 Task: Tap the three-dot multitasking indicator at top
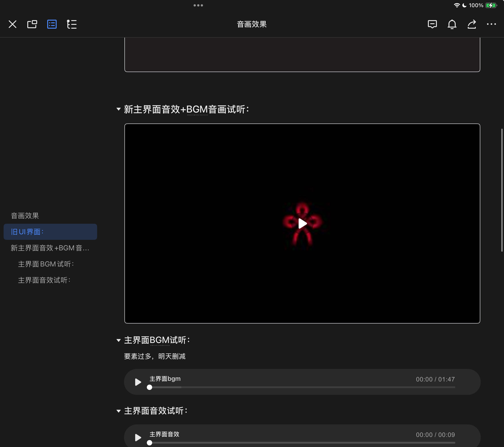[198, 5]
